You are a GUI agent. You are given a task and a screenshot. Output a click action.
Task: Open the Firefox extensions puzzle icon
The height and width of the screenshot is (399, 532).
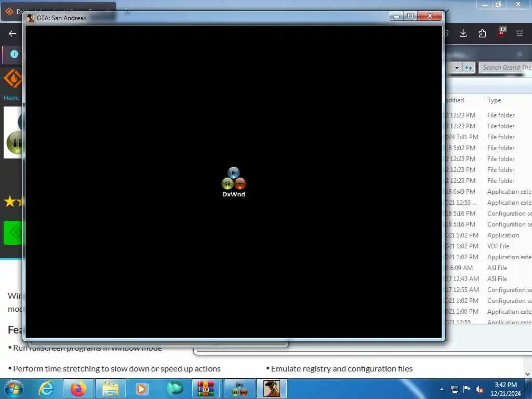pos(482,33)
